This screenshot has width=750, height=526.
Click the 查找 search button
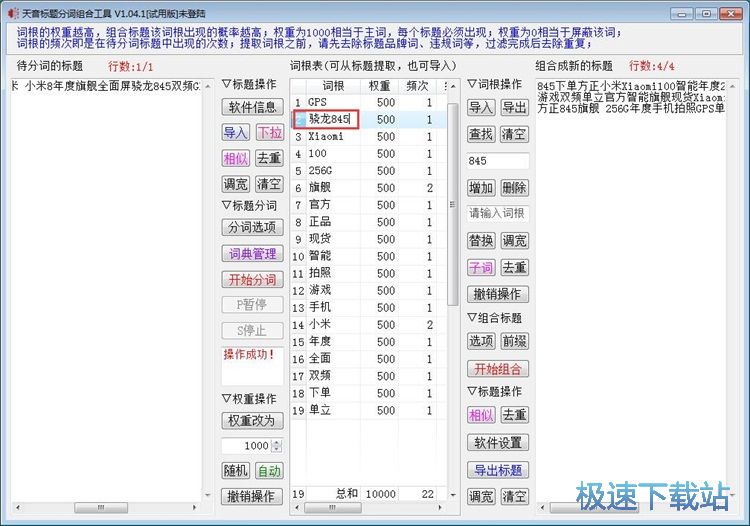481,134
